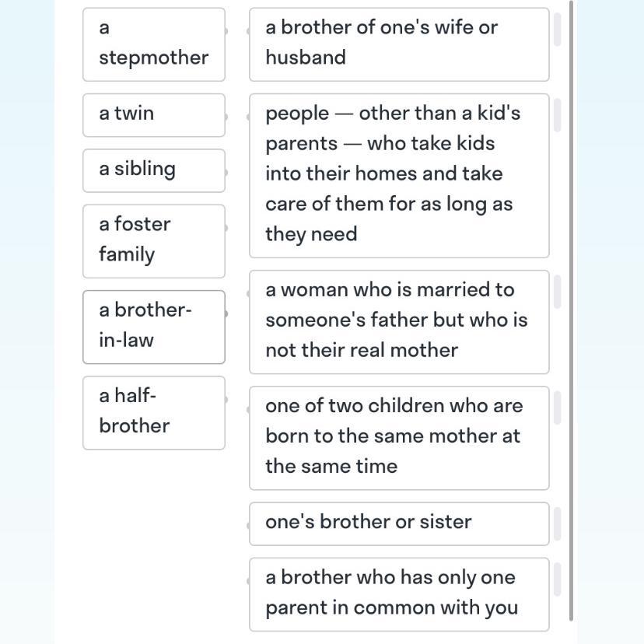Screen dimensions: 644x644
Task: Select the 'a twin' term card
Action: (x=153, y=114)
